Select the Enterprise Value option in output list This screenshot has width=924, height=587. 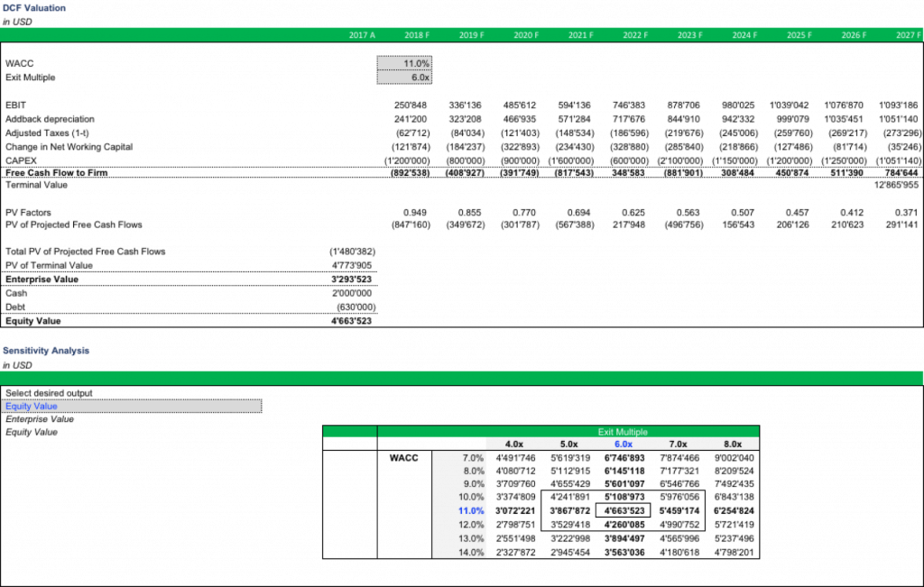coord(40,419)
